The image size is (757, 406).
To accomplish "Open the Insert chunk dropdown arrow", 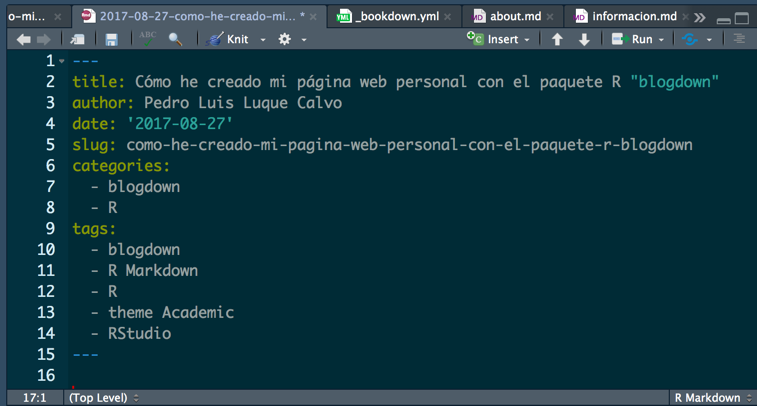I will tap(527, 40).
